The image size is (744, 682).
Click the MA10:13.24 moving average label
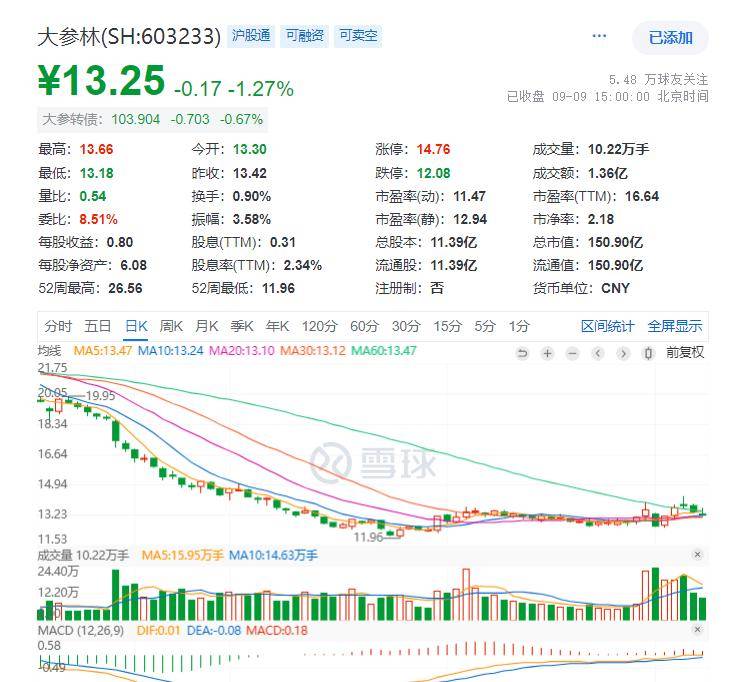[x=170, y=351]
